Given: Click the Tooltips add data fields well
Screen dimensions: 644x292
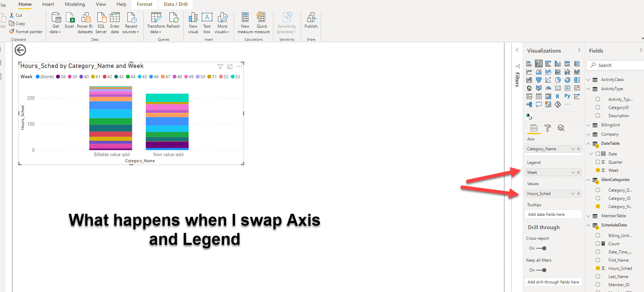Looking at the screenshot, I should [x=553, y=214].
